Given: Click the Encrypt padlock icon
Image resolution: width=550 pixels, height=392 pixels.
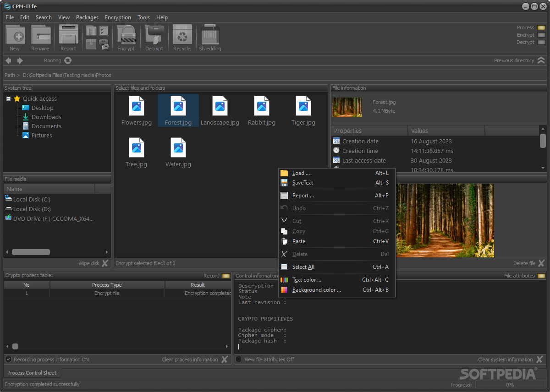Looking at the screenshot, I should pos(126,35).
